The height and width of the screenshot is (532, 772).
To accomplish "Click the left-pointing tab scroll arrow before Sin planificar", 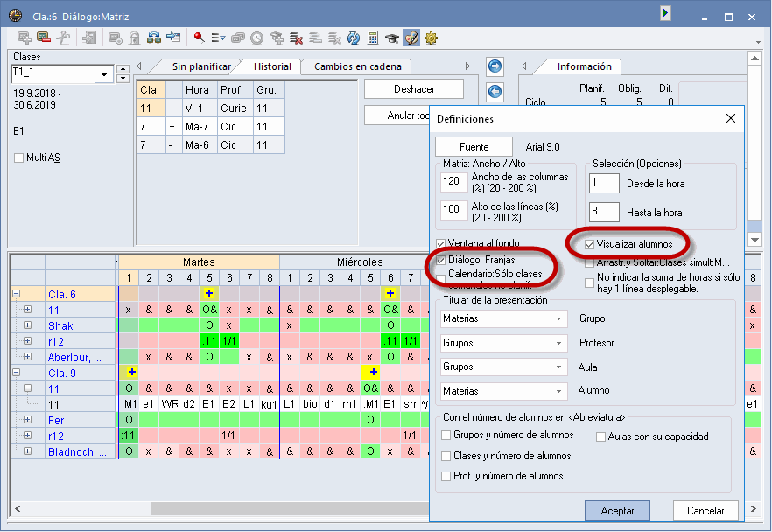I will coord(139,66).
